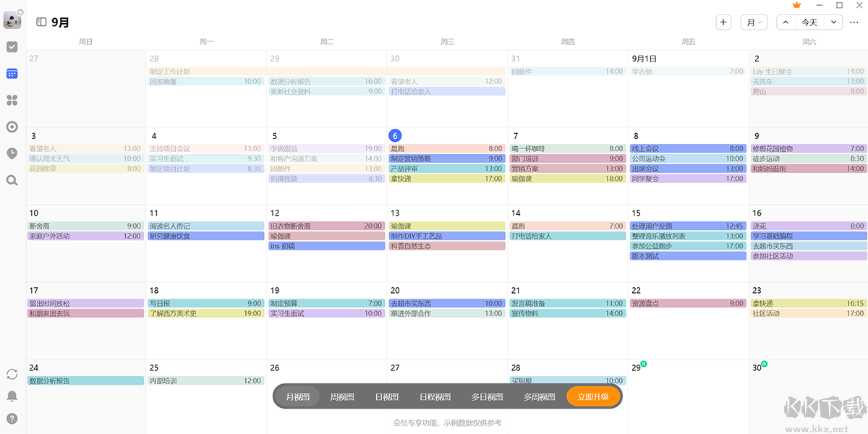Image resolution: width=868 pixels, height=434 pixels.
Task: Click the sync refresh icon
Action: [12, 374]
